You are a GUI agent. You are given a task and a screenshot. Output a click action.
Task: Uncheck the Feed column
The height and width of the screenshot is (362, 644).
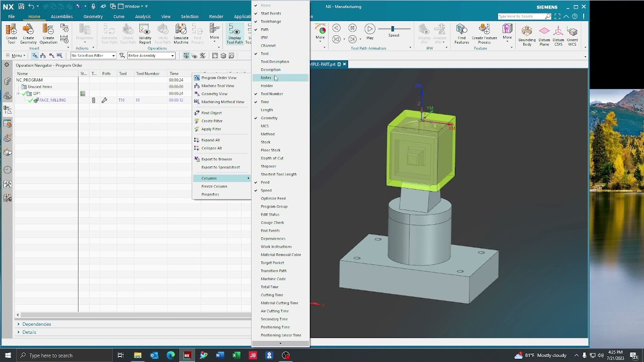(x=280, y=183)
